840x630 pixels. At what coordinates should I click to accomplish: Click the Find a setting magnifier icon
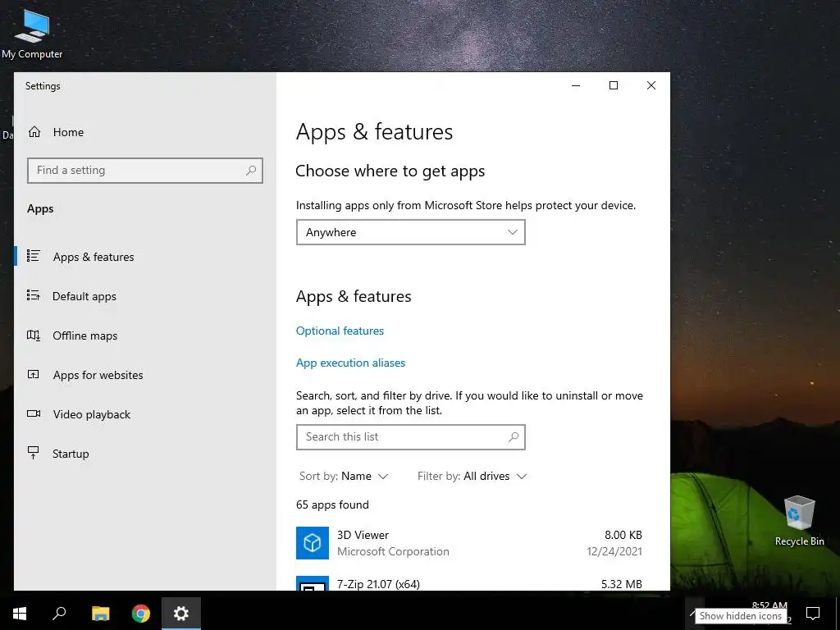pyautogui.click(x=251, y=171)
